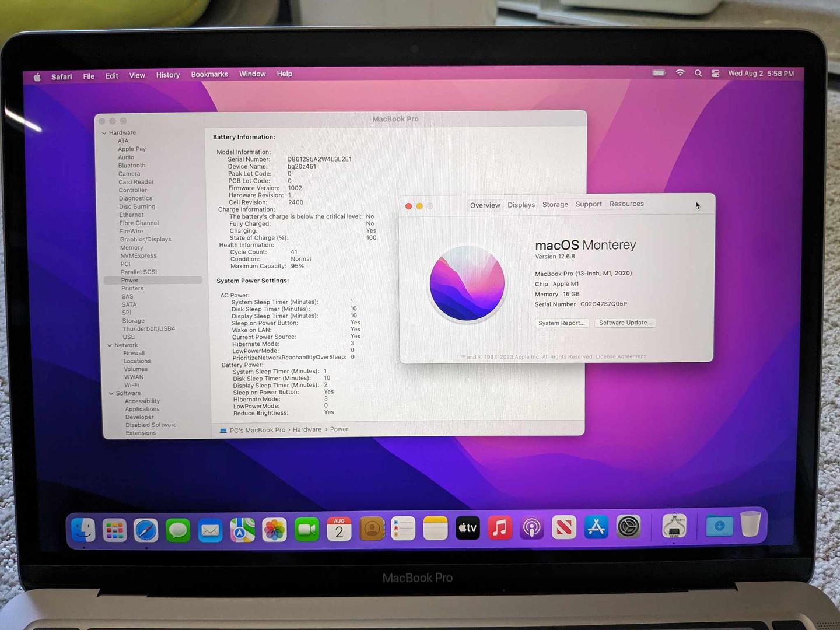The width and height of the screenshot is (840, 630).
Task: Open App Store in the Dock
Action: pos(596,527)
